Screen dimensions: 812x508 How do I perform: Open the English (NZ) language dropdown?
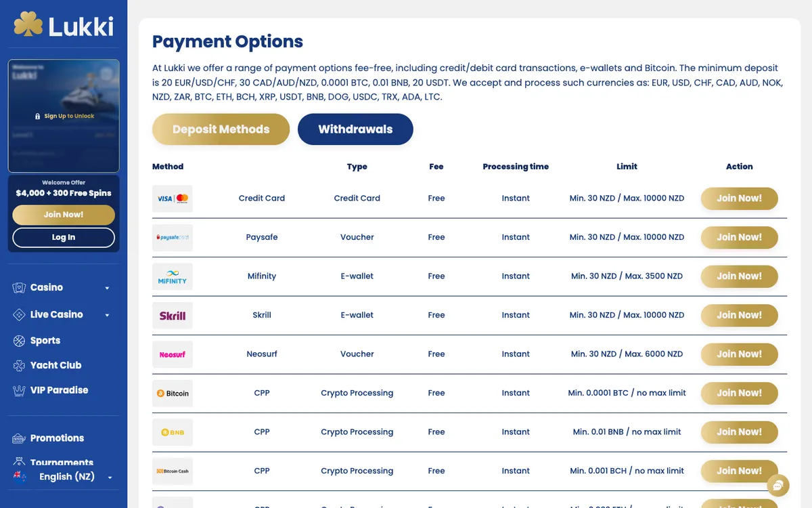coord(64,477)
